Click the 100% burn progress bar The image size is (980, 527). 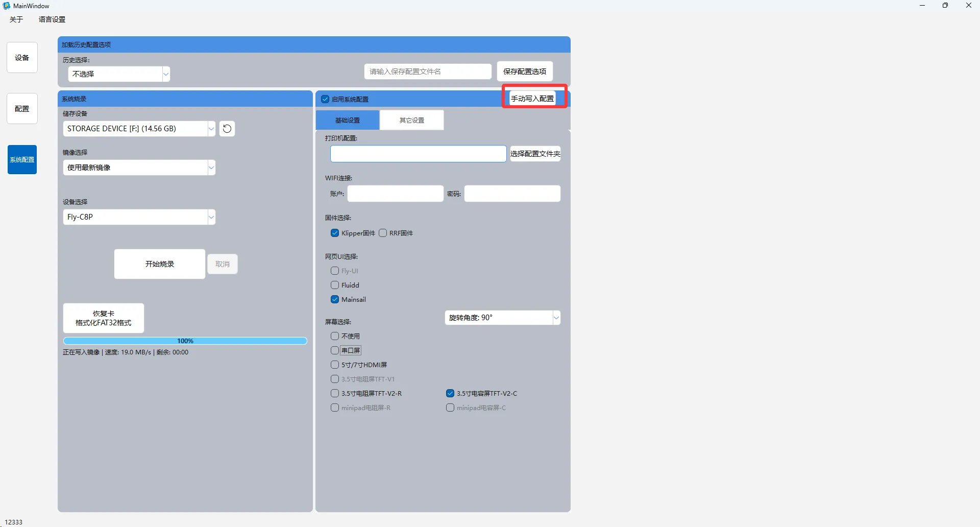tap(185, 341)
